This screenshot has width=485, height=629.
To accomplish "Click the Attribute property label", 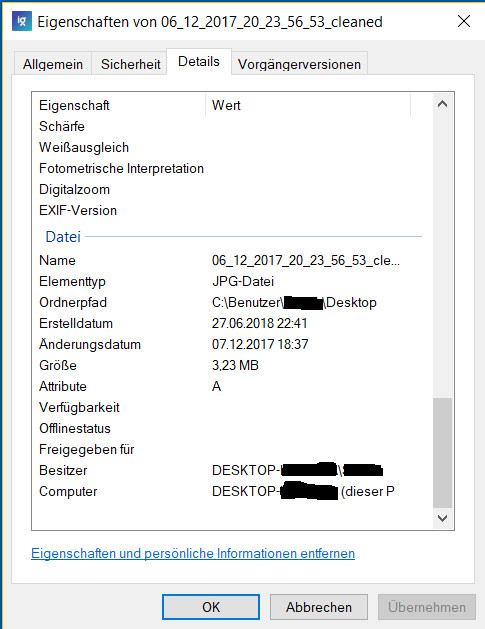I will pyautogui.click(x=63, y=386).
